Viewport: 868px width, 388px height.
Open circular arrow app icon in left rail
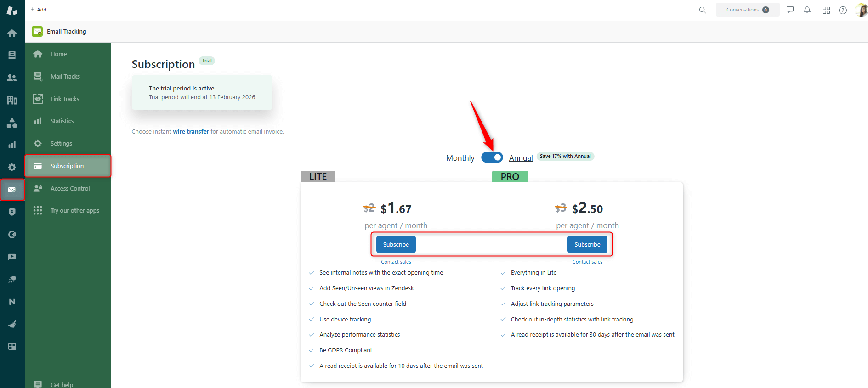point(12,234)
